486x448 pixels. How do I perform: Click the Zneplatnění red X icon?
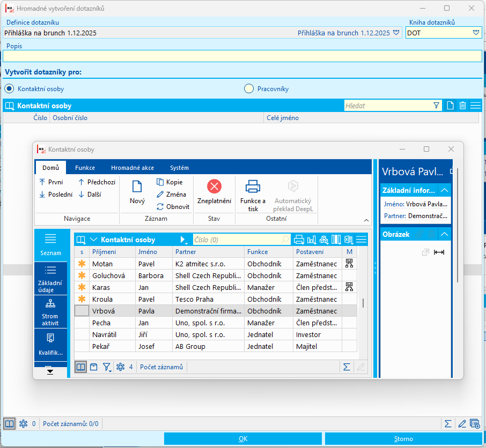pos(214,186)
